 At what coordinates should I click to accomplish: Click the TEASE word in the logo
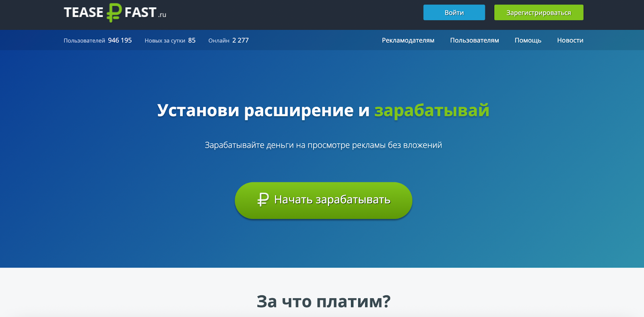pyautogui.click(x=84, y=12)
